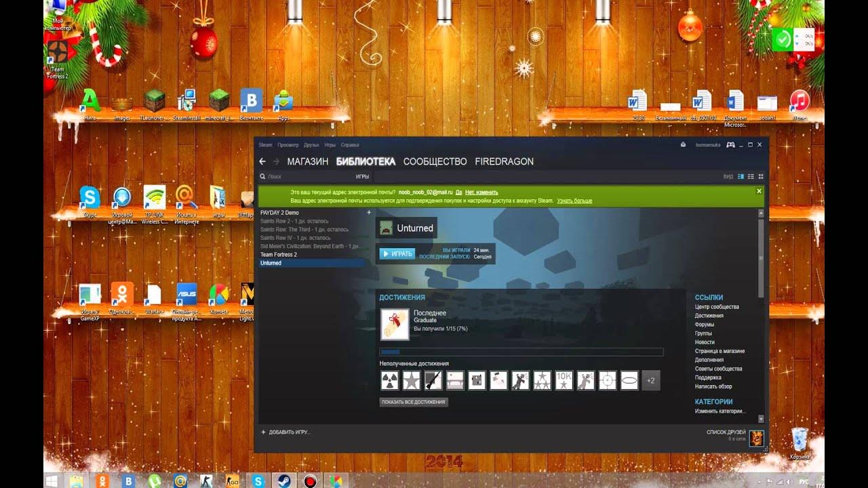Open the Друзья menu

311,144
